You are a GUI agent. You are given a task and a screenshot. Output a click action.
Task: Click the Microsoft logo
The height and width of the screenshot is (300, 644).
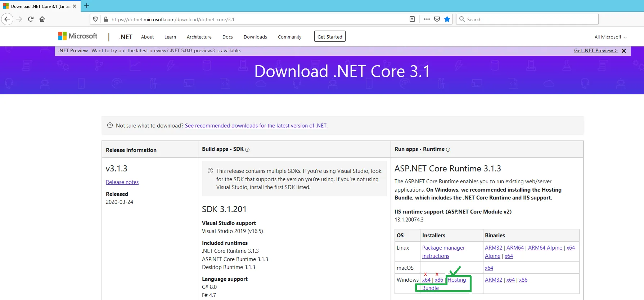(78, 36)
